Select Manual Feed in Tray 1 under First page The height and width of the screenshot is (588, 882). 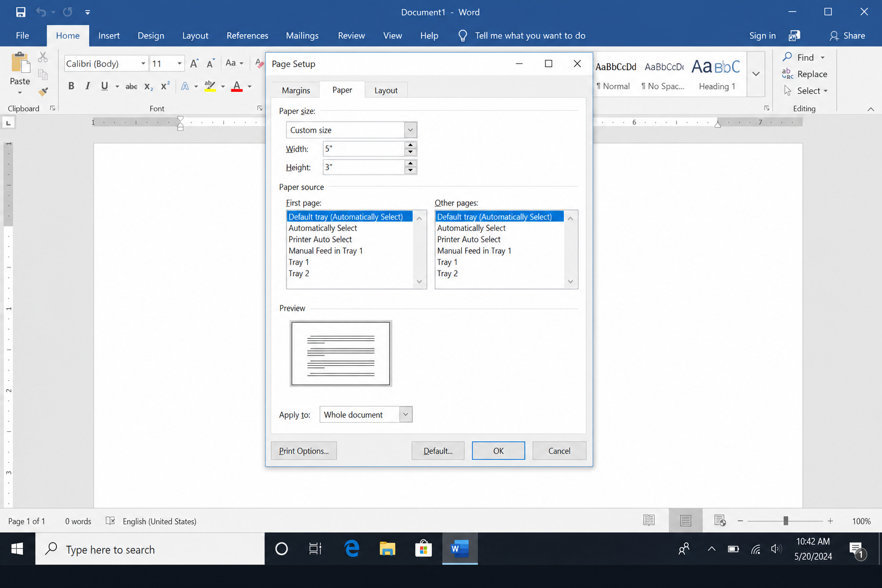349,251
